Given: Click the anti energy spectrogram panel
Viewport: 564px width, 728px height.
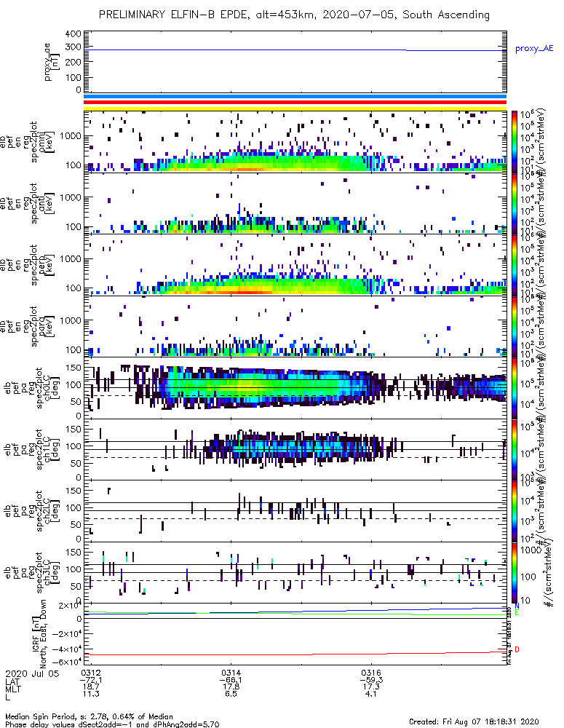Looking at the screenshot, I should point(295,203).
